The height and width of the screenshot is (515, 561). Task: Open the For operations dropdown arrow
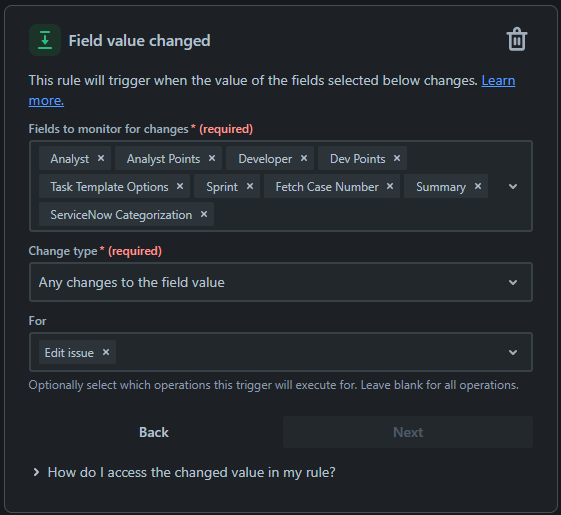coord(513,353)
